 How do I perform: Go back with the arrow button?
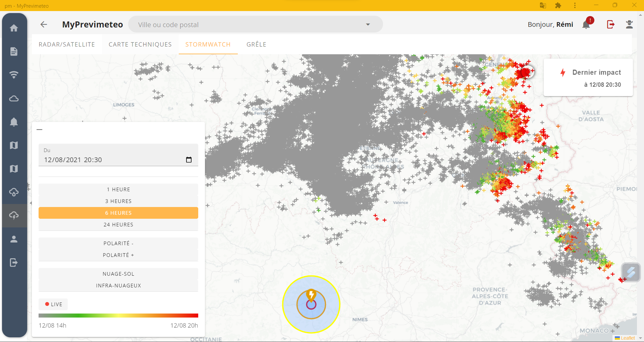(x=44, y=24)
